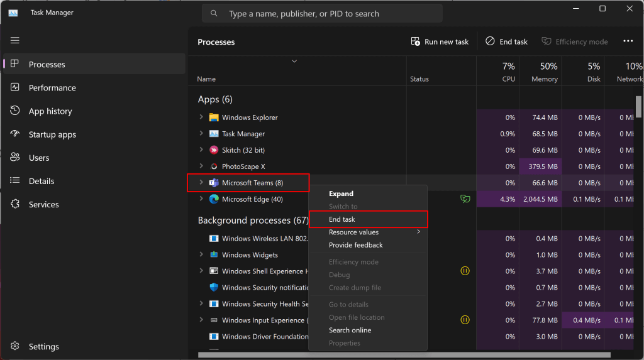
Task: Open Task Manager Settings gear
Action: (15, 346)
